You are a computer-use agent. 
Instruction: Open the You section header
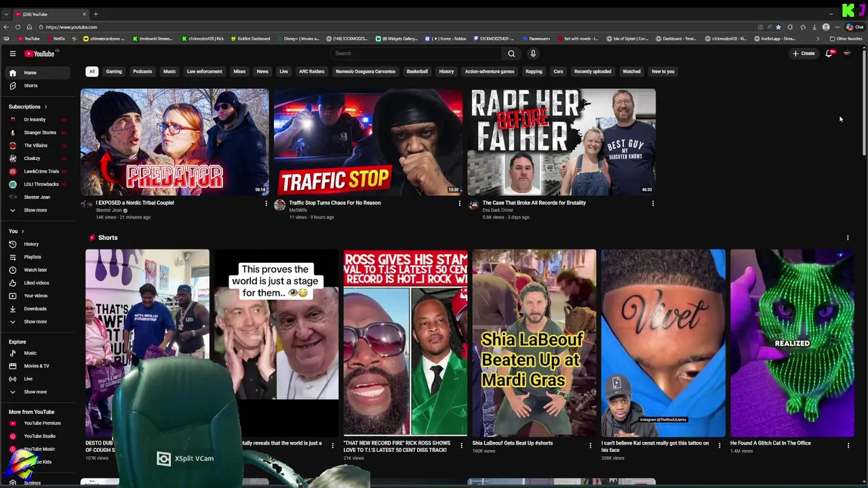(x=16, y=231)
